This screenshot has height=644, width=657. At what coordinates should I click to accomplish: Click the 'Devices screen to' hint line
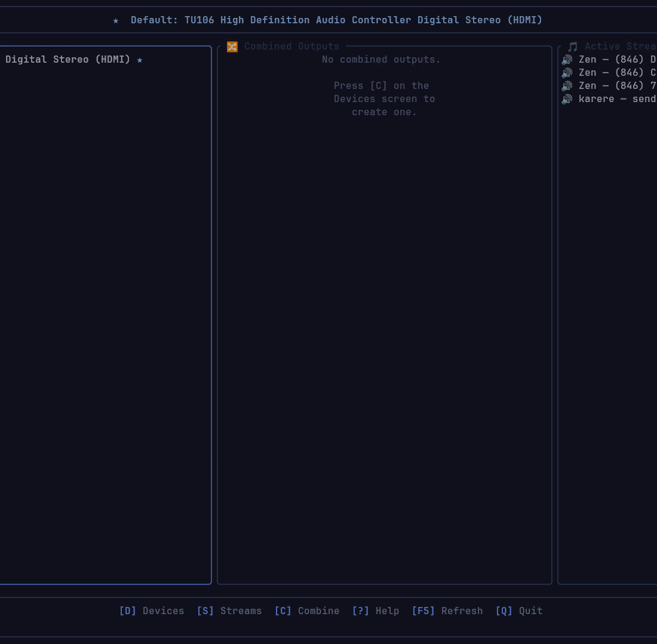coord(384,99)
